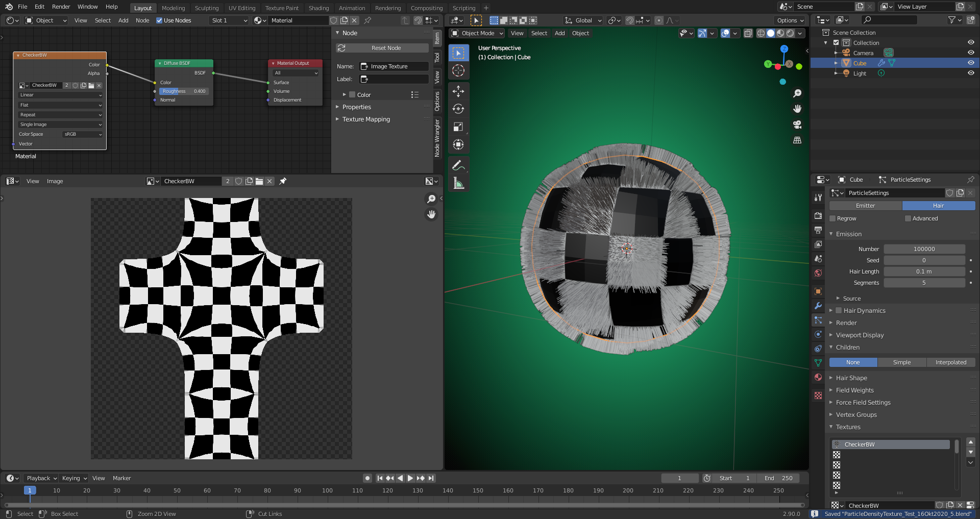Open the Object Mode dropdown
This screenshot has width=980, height=519.
point(477,33)
